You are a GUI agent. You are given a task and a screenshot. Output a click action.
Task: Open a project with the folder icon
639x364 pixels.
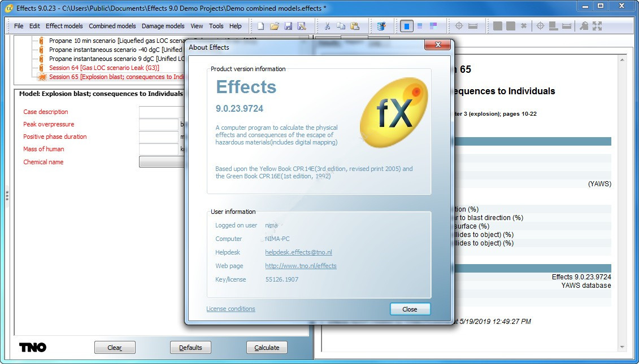(275, 26)
